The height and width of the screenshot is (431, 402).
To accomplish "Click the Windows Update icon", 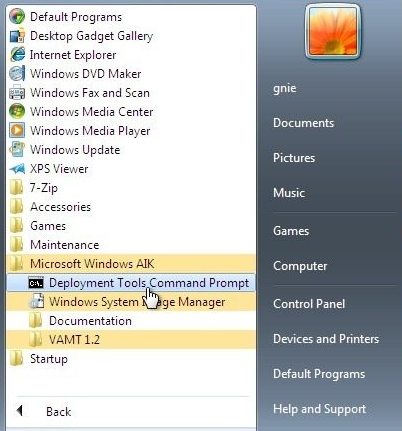I will 17,149.
